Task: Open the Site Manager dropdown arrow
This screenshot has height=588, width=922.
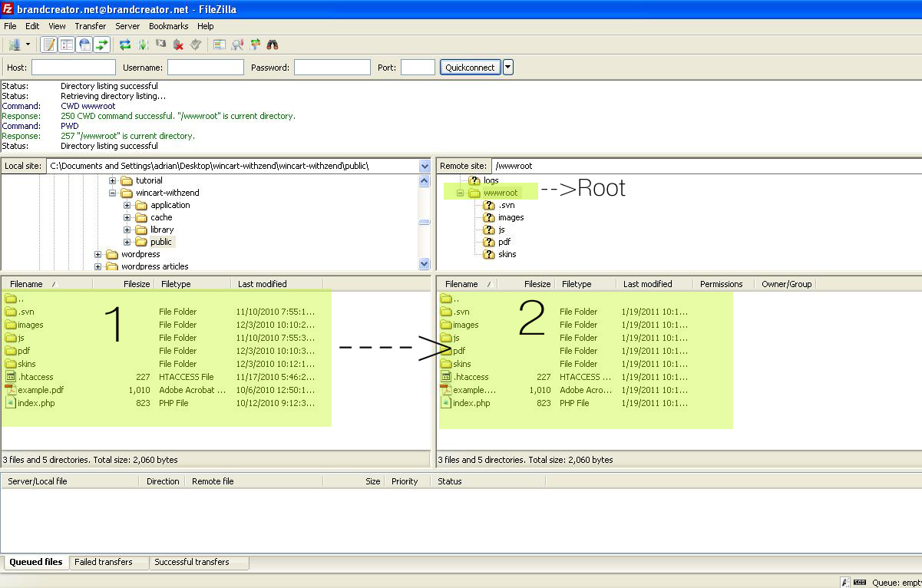Action: 28,45
